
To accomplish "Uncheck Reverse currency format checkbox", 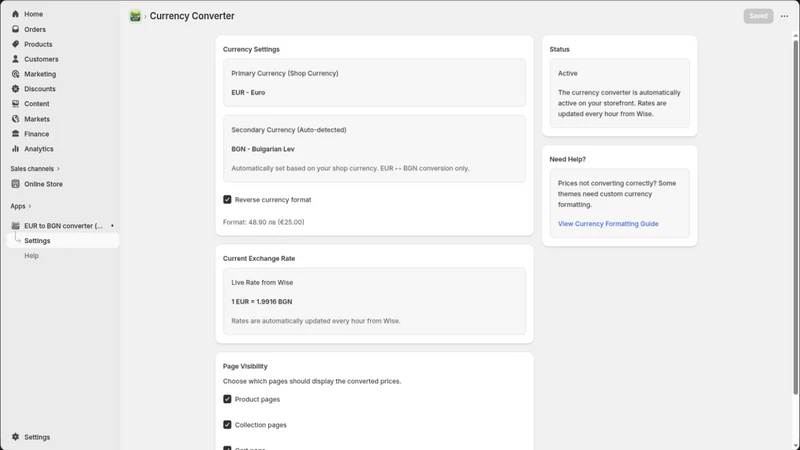I will (227, 199).
